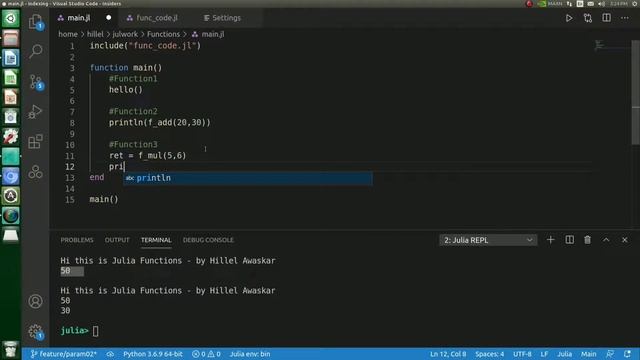The height and width of the screenshot is (360, 640).
Task: Close the terminal panel
Action: click(x=624, y=240)
